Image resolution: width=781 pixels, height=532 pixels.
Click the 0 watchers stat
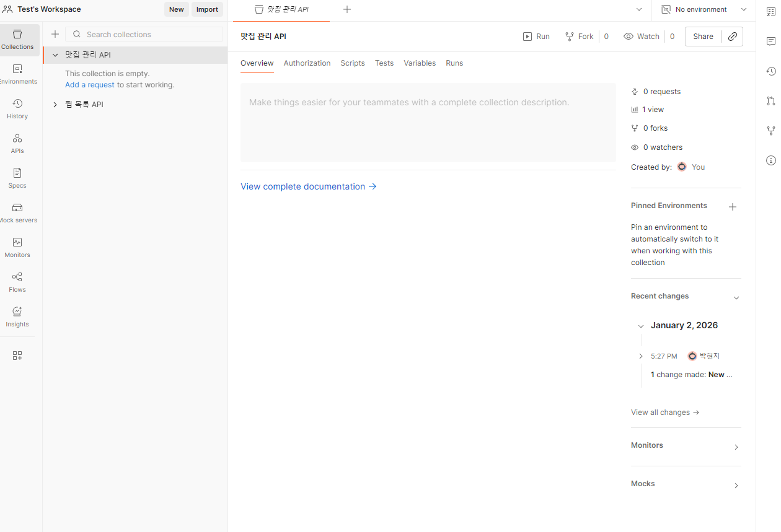657,147
